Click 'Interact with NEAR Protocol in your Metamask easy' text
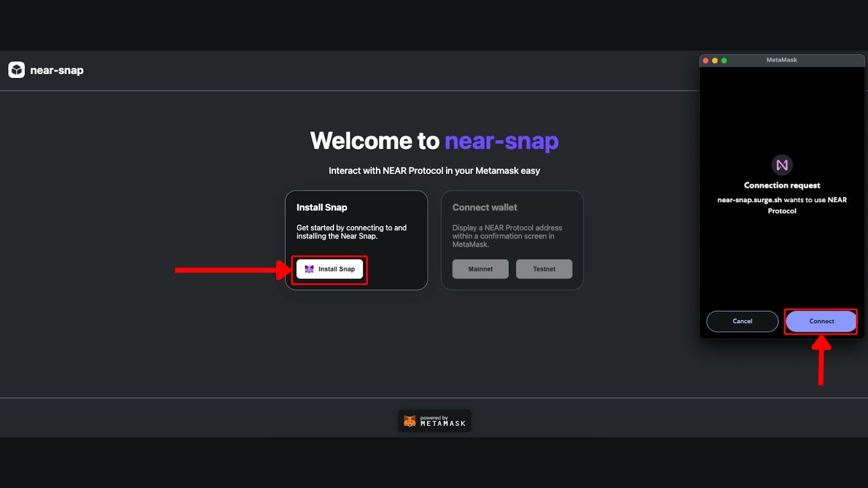The width and height of the screenshot is (868, 488). [434, 171]
